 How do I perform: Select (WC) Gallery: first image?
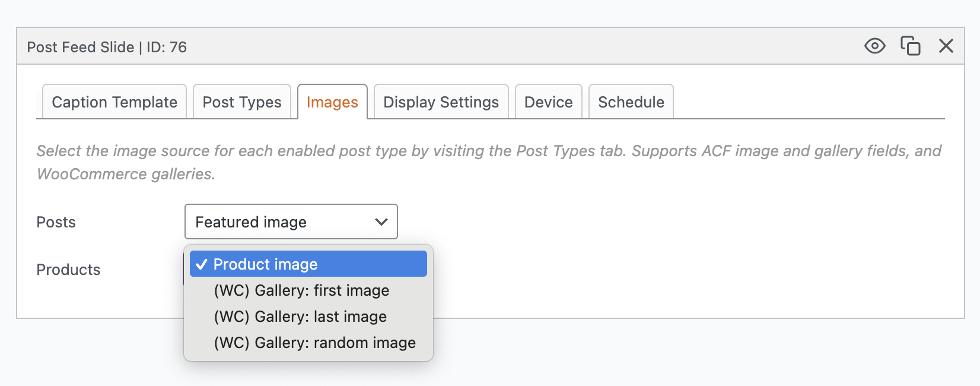(x=301, y=290)
